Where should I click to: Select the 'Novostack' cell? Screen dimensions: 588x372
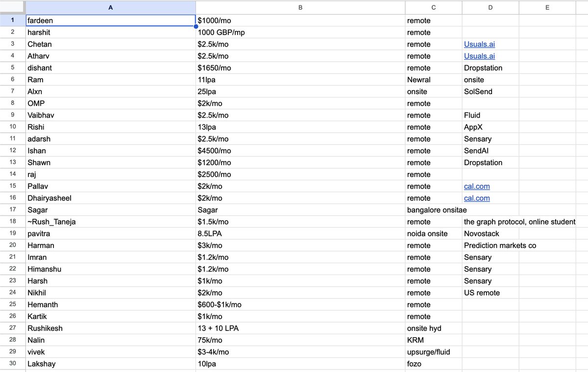(490, 234)
